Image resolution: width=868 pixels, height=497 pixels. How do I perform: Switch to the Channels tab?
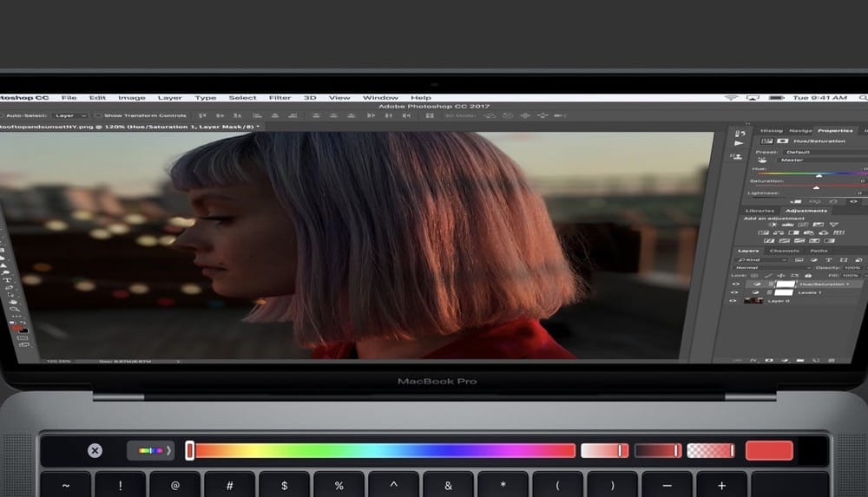click(785, 251)
